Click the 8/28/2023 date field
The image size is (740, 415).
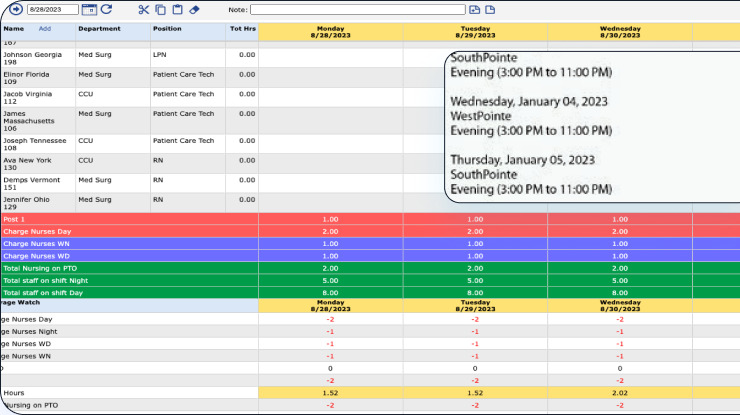tap(53, 9)
